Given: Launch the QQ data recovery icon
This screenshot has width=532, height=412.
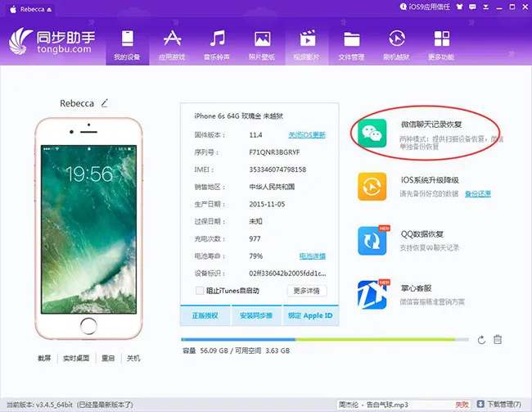Looking at the screenshot, I should (372, 241).
